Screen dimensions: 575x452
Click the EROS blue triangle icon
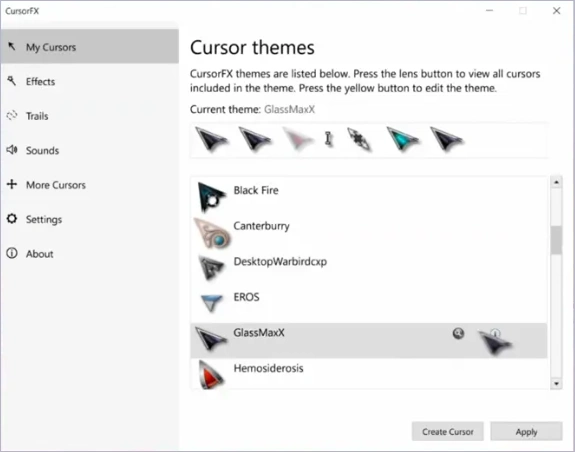[x=212, y=303]
